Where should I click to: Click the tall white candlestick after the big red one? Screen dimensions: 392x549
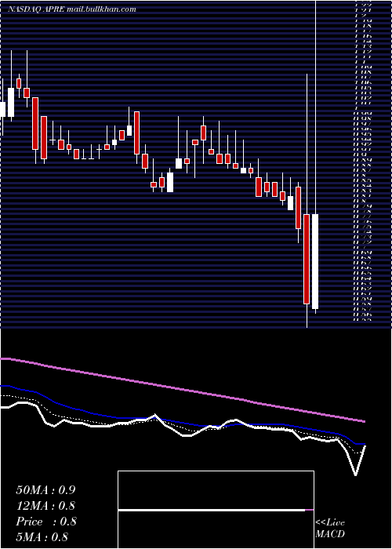coord(315,261)
